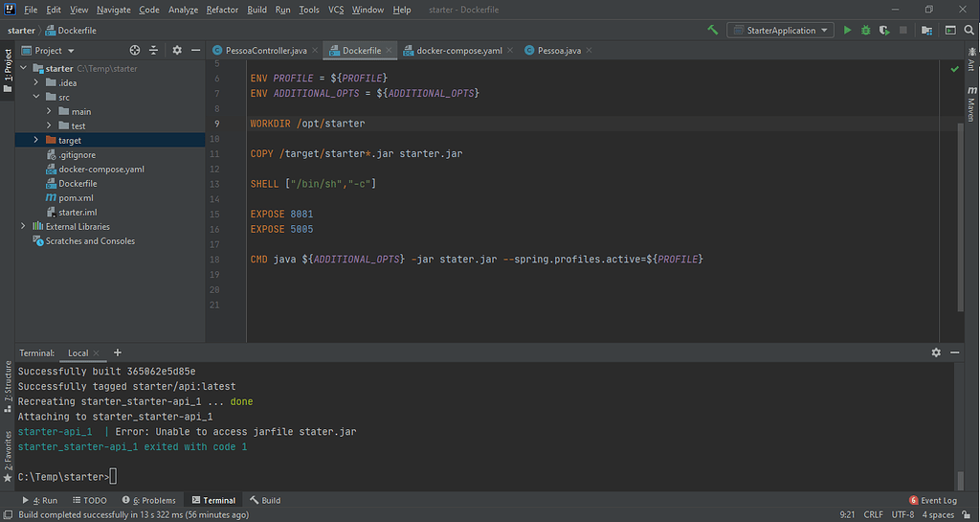Open Project panel gear settings
This screenshot has height=522, width=980.
coord(177,50)
